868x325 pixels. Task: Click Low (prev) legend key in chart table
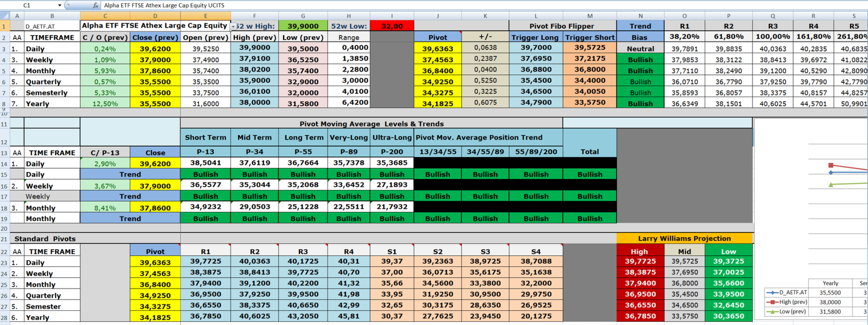pyautogui.click(x=773, y=311)
